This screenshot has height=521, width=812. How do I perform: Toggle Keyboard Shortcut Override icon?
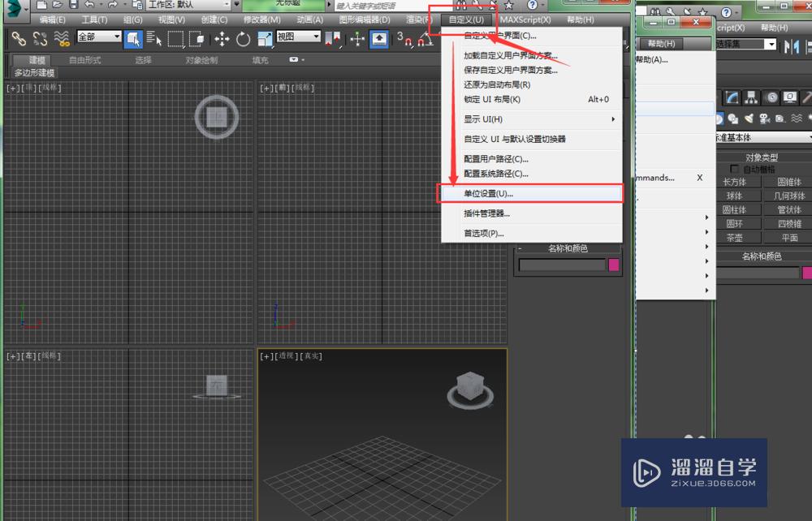tap(379, 39)
